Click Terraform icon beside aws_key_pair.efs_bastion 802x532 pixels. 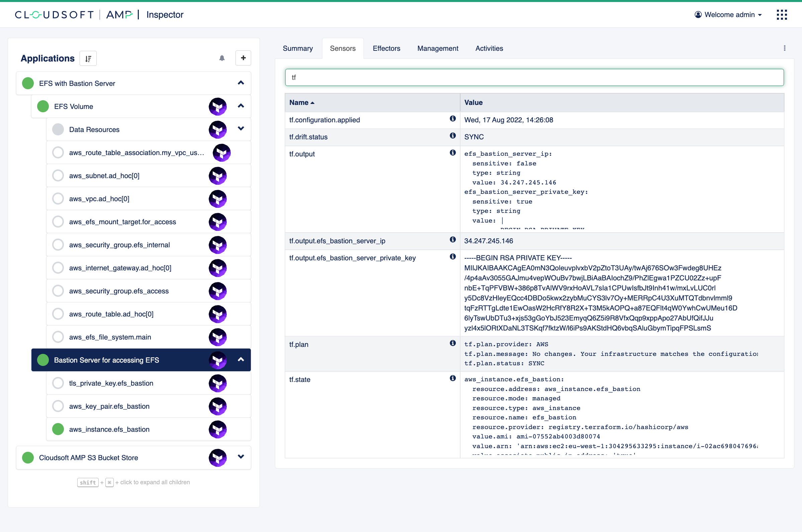pos(218,406)
